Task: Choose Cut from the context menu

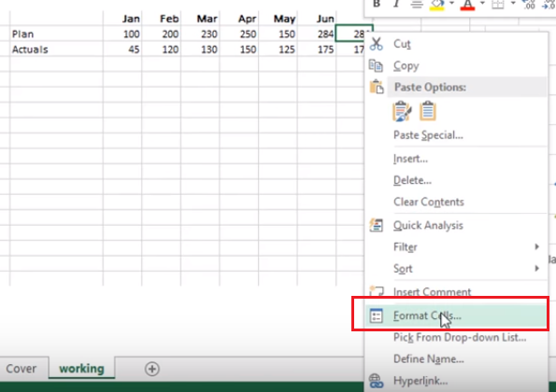Action: point(456,44)
